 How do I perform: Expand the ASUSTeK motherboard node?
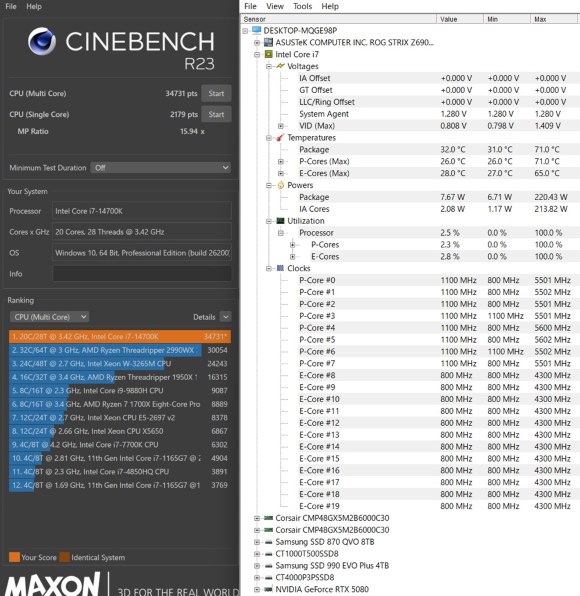(x=257, y=42)
